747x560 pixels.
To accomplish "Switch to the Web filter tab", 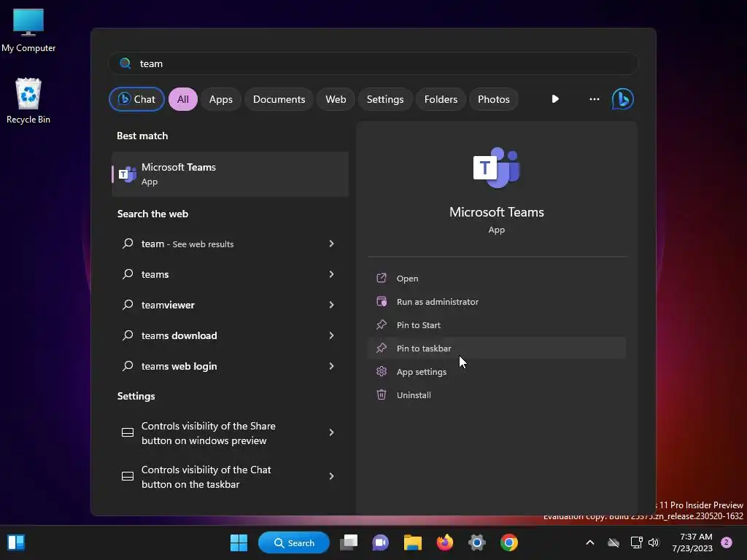I will [x=336, y=99].
